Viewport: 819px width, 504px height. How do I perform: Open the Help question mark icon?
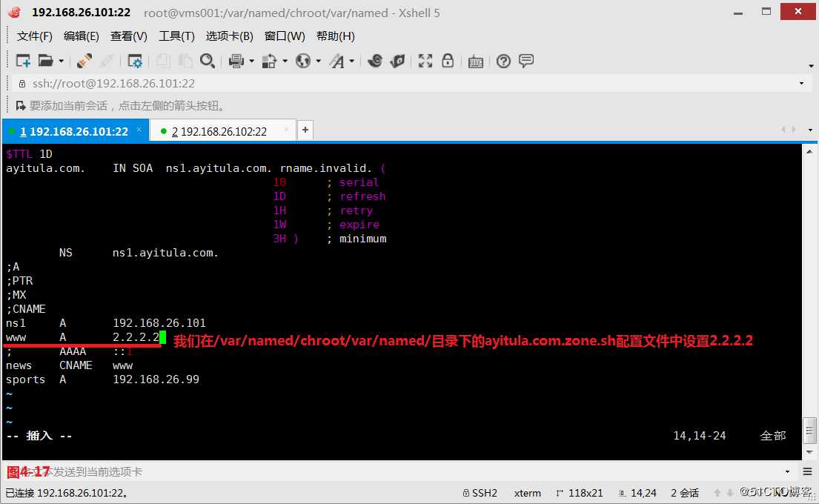pyautogui.click(x=503, y=61)
